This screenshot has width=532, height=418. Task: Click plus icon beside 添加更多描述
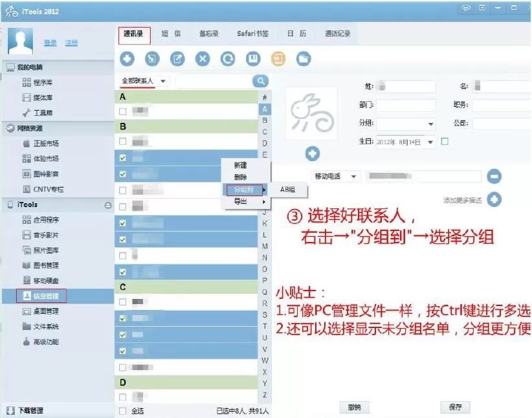(494, 199)
